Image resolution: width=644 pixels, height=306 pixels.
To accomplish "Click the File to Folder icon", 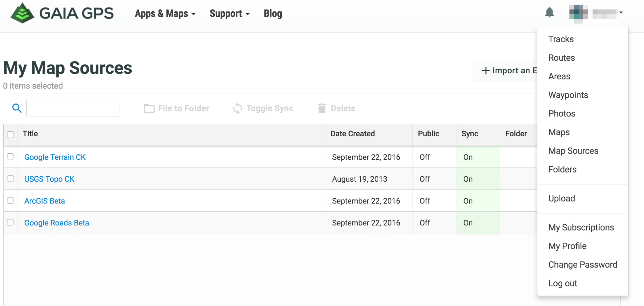I will point(149,108).
